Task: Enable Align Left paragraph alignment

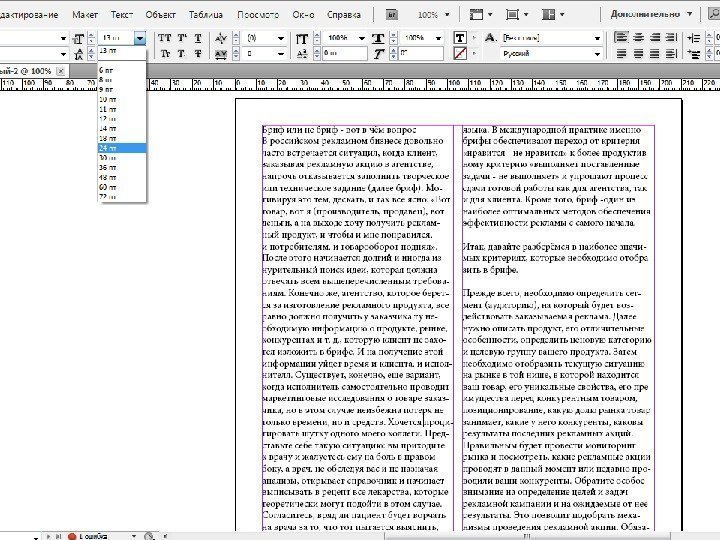Action: (x=621, y=38)
